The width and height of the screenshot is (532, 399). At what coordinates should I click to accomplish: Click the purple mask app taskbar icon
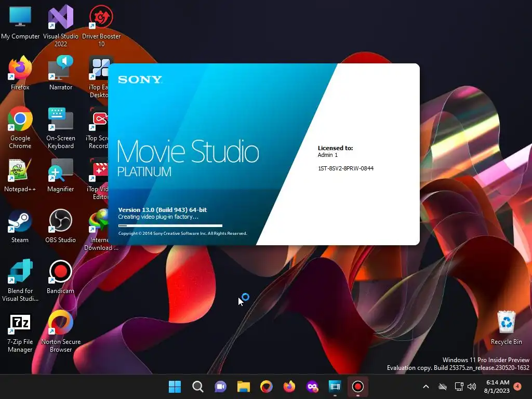[312, 387]
